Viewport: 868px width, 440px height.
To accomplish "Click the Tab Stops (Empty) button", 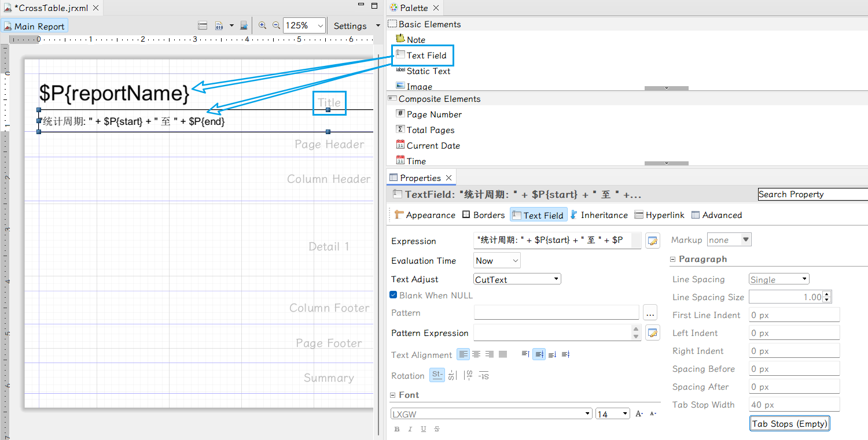I will point(790,423).
